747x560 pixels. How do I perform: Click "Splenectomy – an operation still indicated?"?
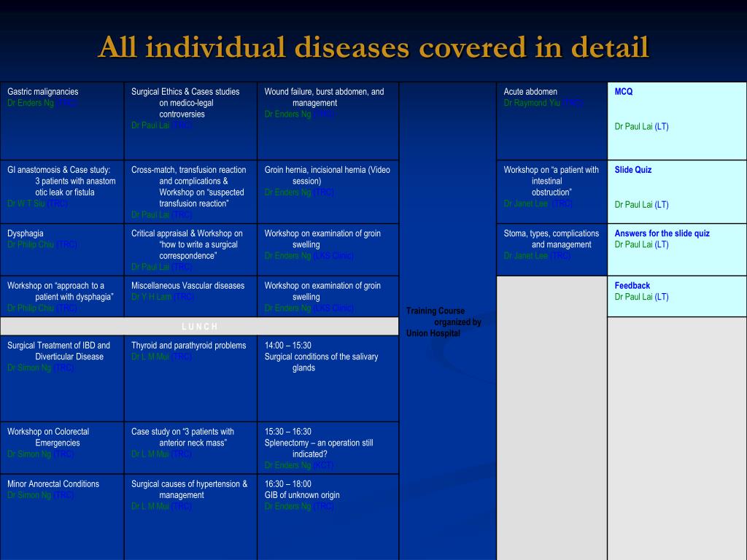point(319,448)
